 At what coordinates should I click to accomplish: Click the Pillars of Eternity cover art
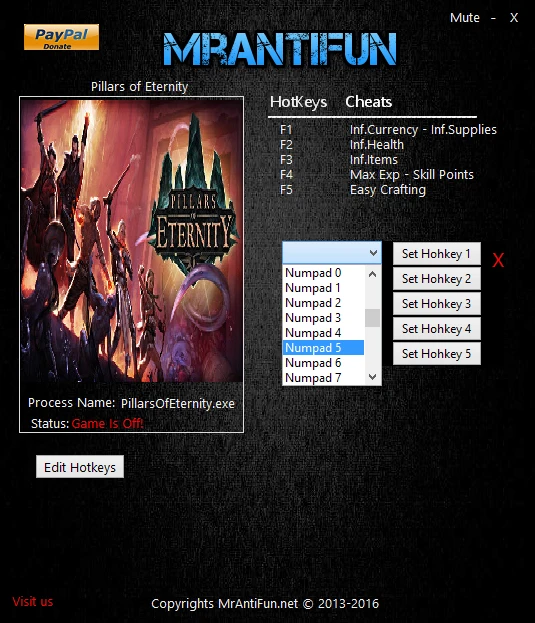click(x=131, y=240)
